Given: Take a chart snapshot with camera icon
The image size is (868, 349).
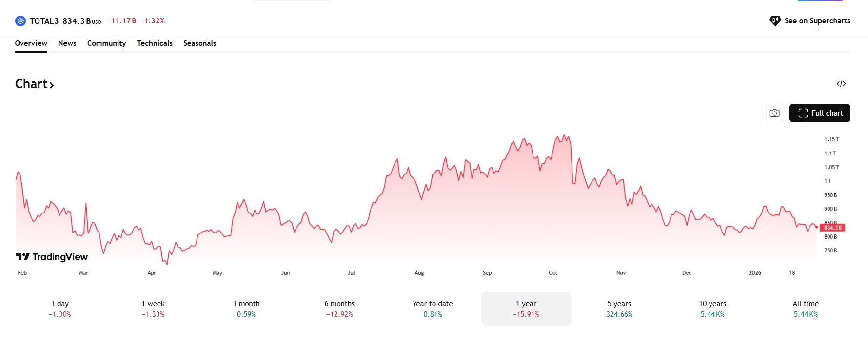Looking at the screenshot, I should click(774, 113).
